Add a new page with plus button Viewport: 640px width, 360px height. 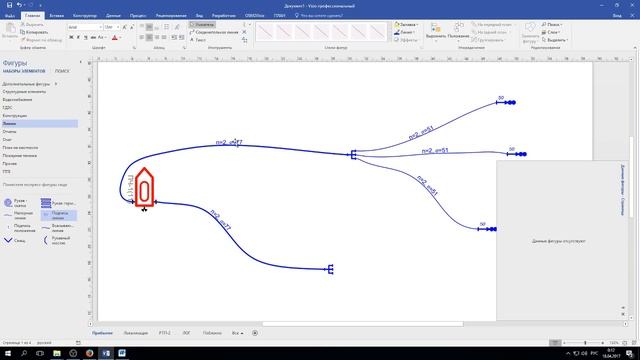tap(255, 333)
